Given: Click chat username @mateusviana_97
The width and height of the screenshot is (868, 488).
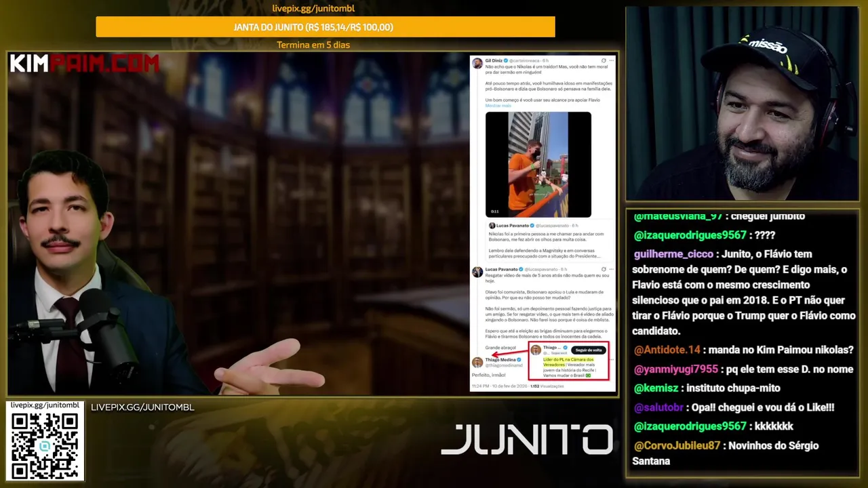Looking at the screenshot, I should [679, 216].
